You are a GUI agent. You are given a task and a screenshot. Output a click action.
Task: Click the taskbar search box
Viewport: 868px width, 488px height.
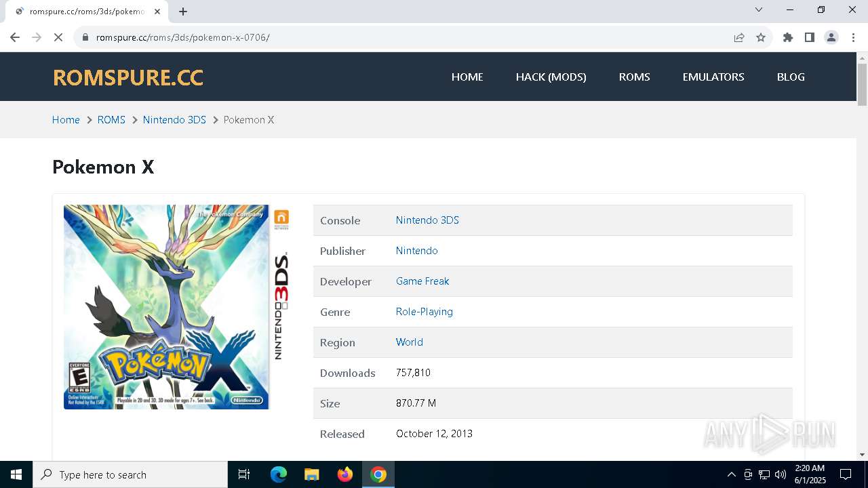pyautogui.click(x=130, y=474)
